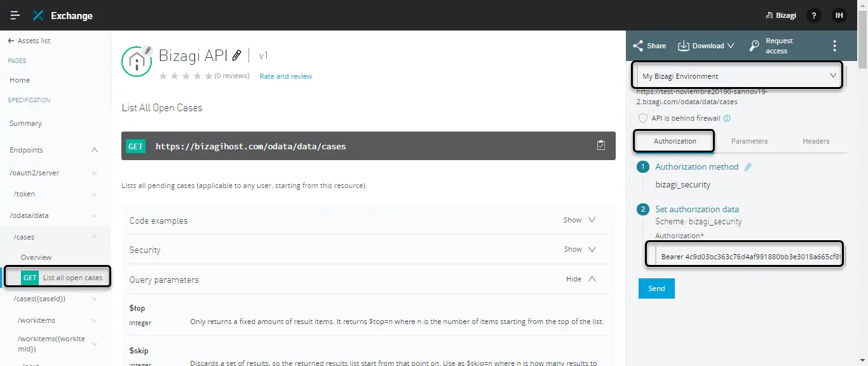Collapse the Endpoints section in sidebar
Image resolution: width=868 pixels, height=366 pixels.
pyautogui.click(x=95, y=150)
